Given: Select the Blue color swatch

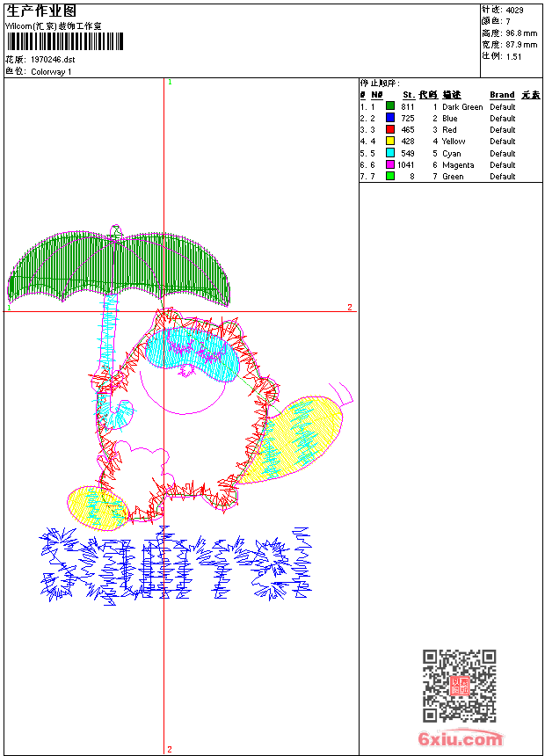Looking at the screenshot, I should click(x=390, y=118).
